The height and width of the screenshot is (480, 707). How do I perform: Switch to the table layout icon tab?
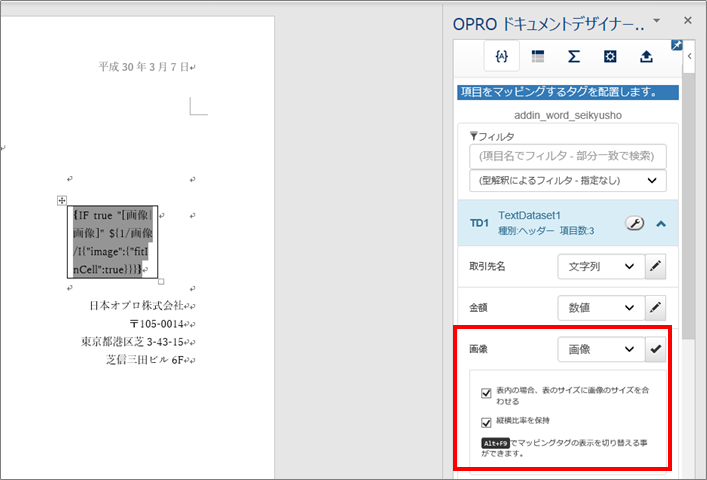click(x=538, y=57)
